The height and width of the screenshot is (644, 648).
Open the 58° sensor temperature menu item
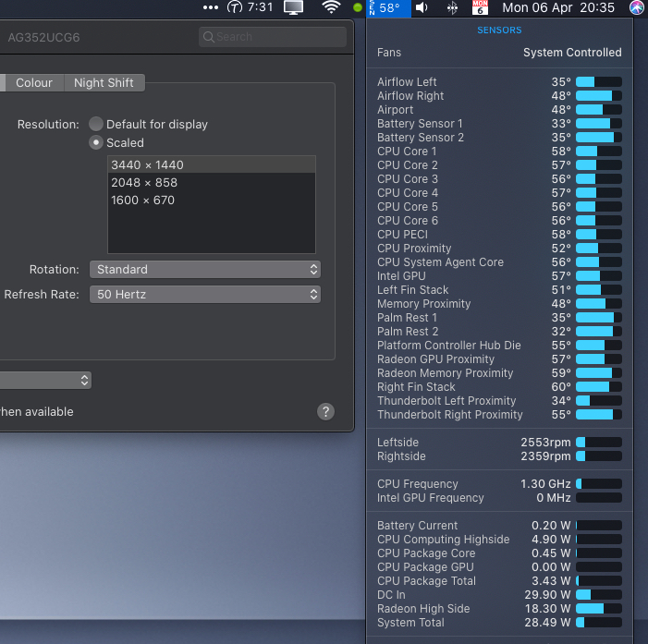pos(389,7)
